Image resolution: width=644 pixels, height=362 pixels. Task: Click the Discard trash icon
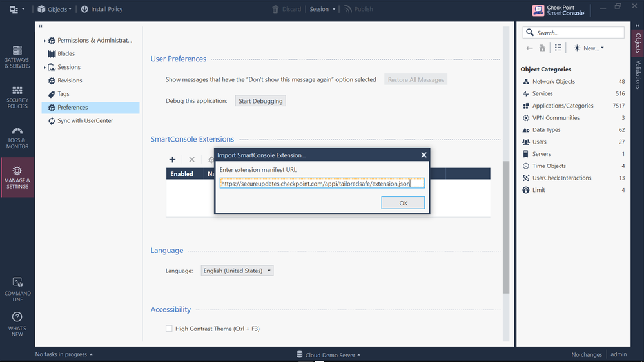275,9
